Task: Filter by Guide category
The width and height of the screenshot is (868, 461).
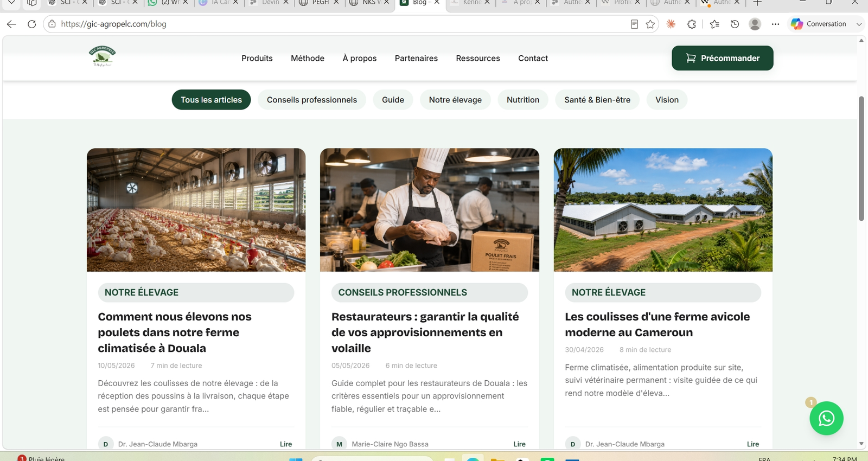Action: click(393, 100)
